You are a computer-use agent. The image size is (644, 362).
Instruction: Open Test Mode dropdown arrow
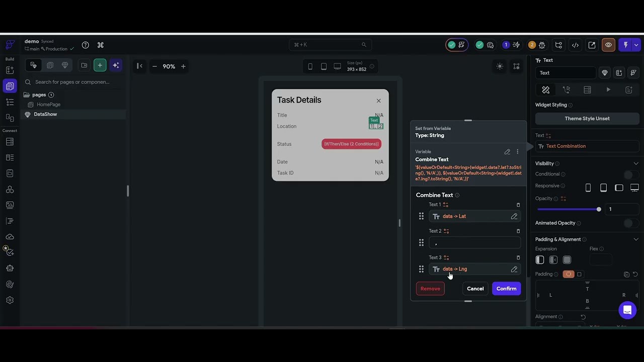636,45
